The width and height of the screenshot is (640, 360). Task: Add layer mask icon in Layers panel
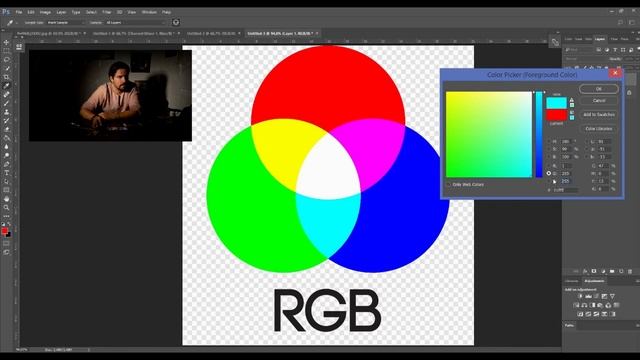pyautogui.click(x=594, y=271)
